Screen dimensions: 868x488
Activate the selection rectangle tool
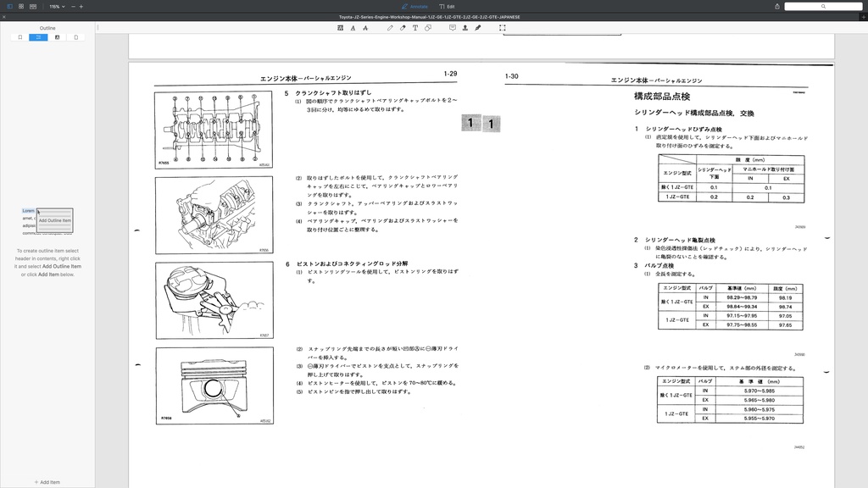[503, 28]
